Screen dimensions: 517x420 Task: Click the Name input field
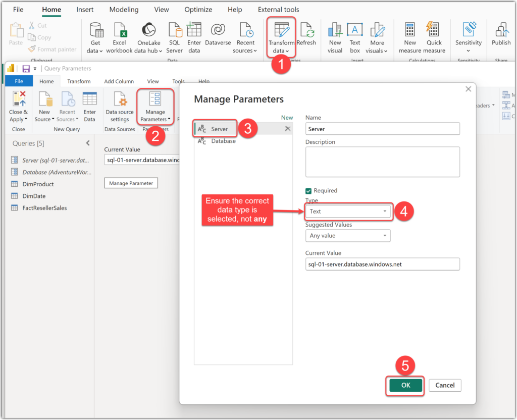pyautogui.click(x=383, y=129)
